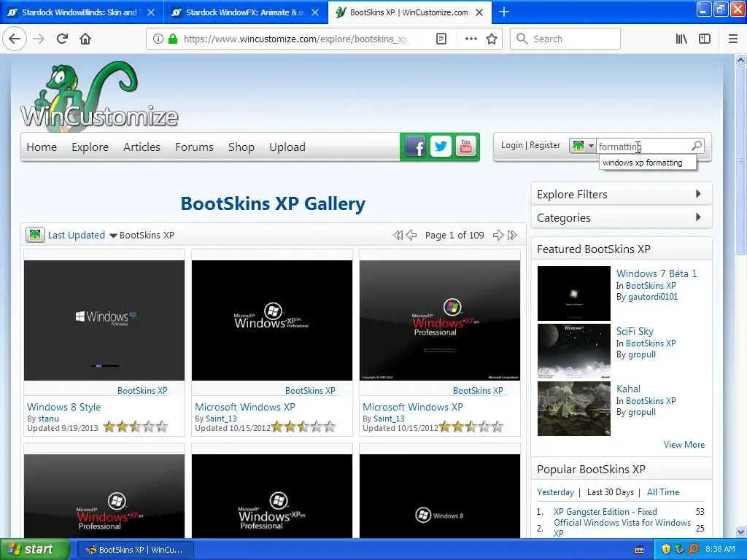This screenshot has height=560, width=747.
Task: Open WinCustomize Twitter icon
Action: click(x=441, y=147)
